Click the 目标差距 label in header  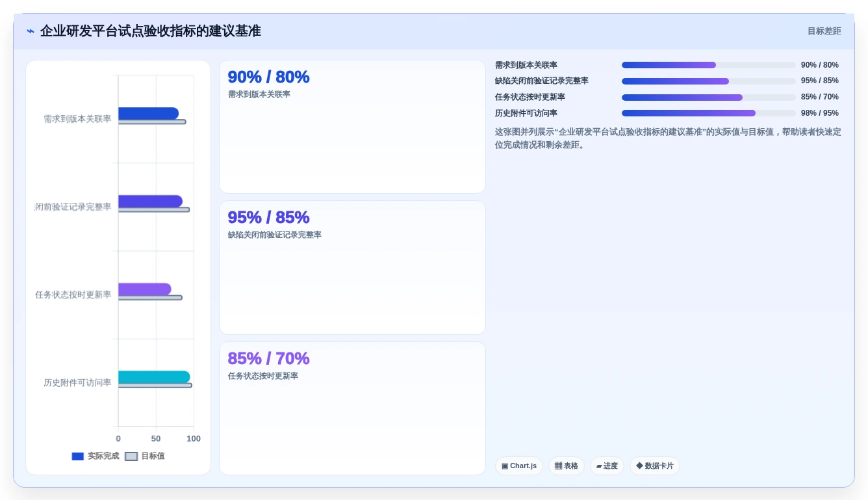[x=824, y=31]
